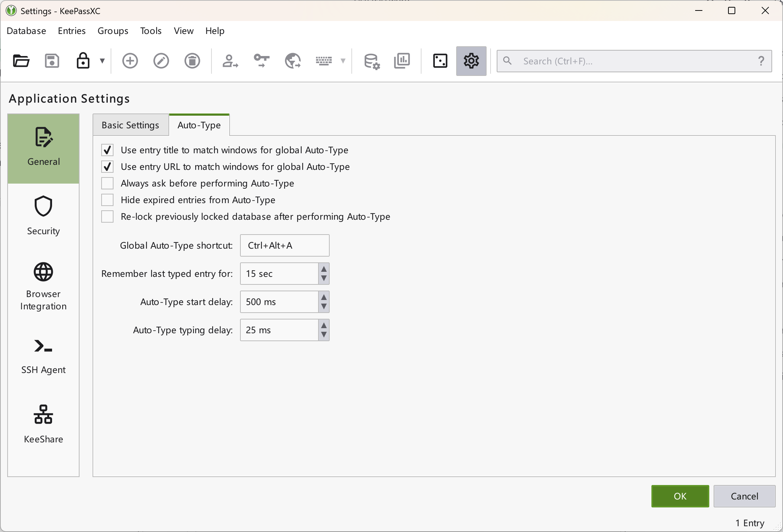Confirm settings with OK button

(x=680, y=496)
